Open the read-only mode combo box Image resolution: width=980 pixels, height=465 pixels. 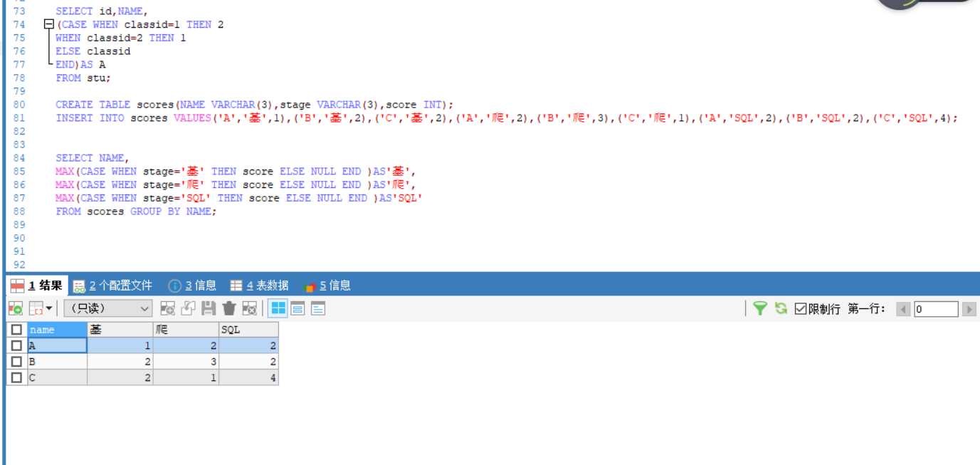pos(108,308)
